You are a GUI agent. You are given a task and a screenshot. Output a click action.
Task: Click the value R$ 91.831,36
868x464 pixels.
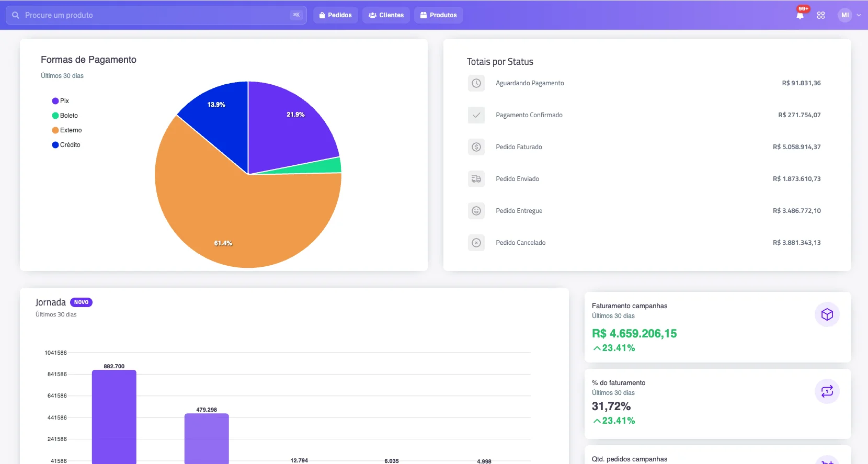click(x=801, y=83)
